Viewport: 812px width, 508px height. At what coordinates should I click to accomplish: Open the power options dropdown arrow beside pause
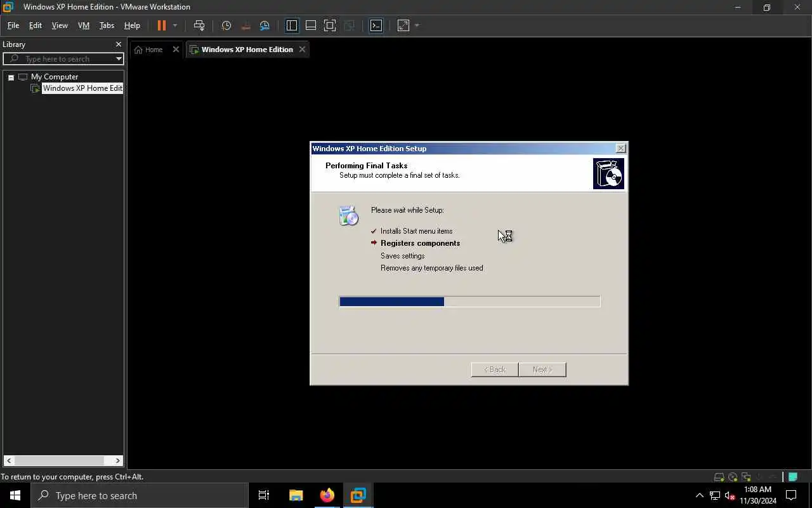pyautogui.click(x=175, y=25)
